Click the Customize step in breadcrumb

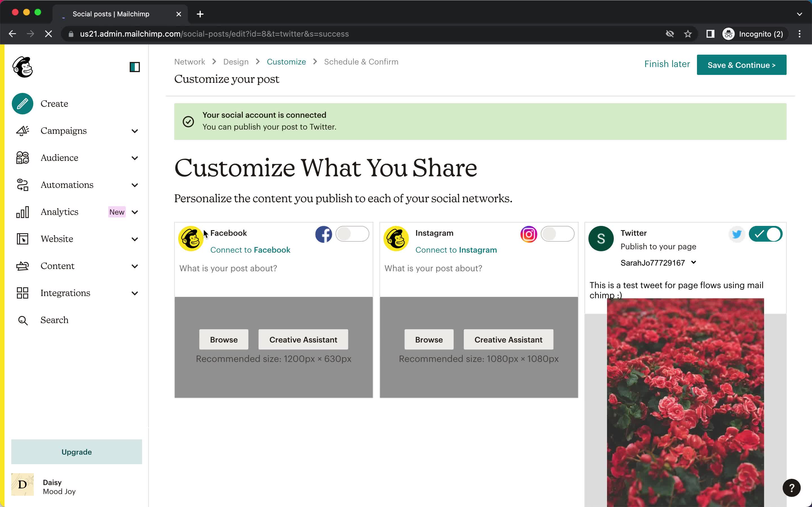[286, 61]
